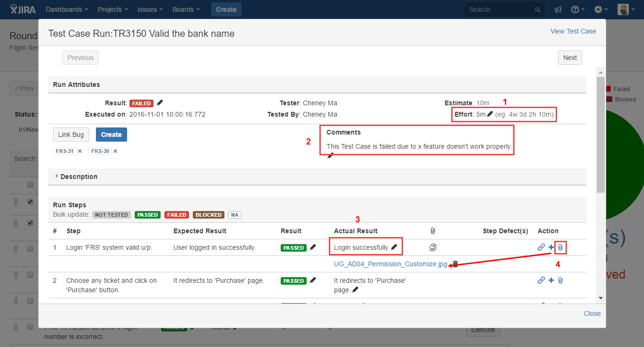Click 'Login successfully.' actual result text
Viewport: 644px width, 347px height.
pyautogui.click(x=362, y=247)
